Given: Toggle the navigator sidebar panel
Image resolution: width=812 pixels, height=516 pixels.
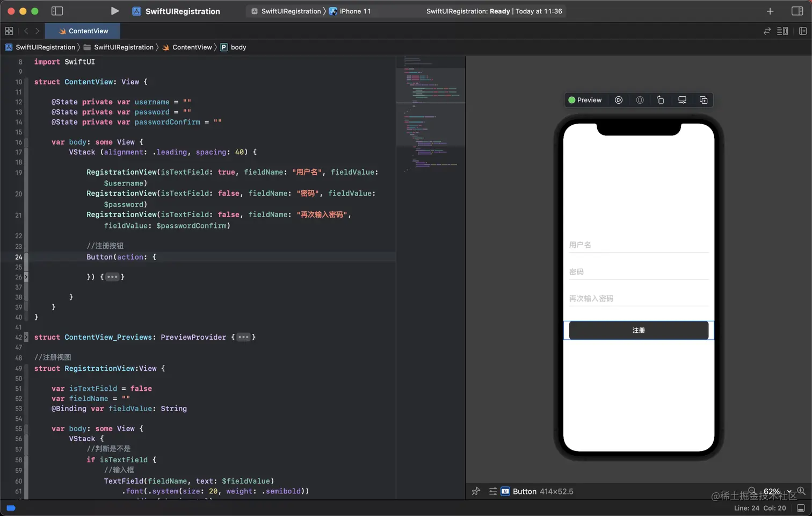Looking at the screenshot, I should click(57, 11).
